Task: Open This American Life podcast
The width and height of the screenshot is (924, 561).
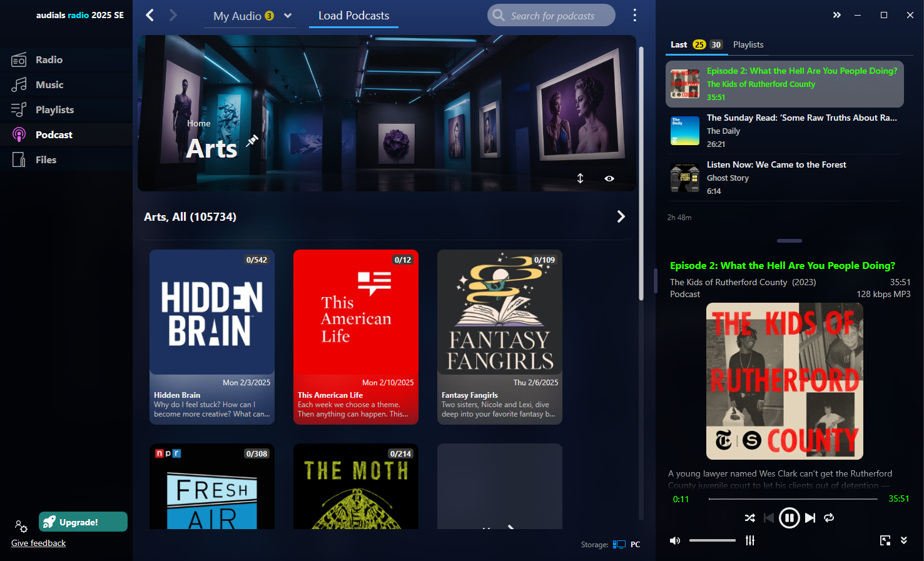Action: 356,337
